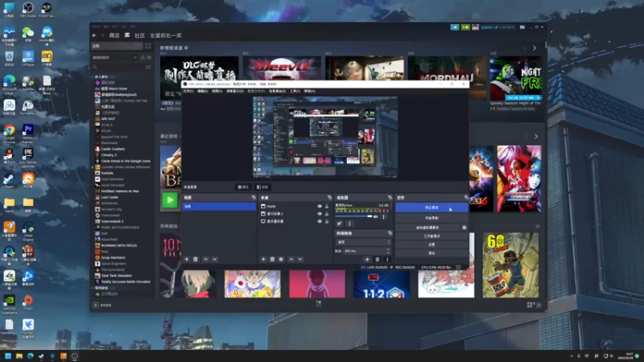Open Windows Start menu

tap(8, 356)
